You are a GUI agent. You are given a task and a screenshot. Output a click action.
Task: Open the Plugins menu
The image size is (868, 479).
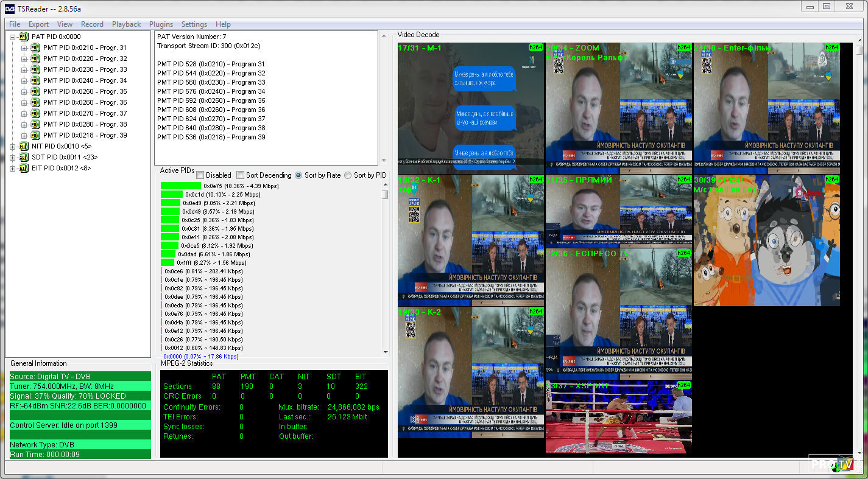pos(161,24)
